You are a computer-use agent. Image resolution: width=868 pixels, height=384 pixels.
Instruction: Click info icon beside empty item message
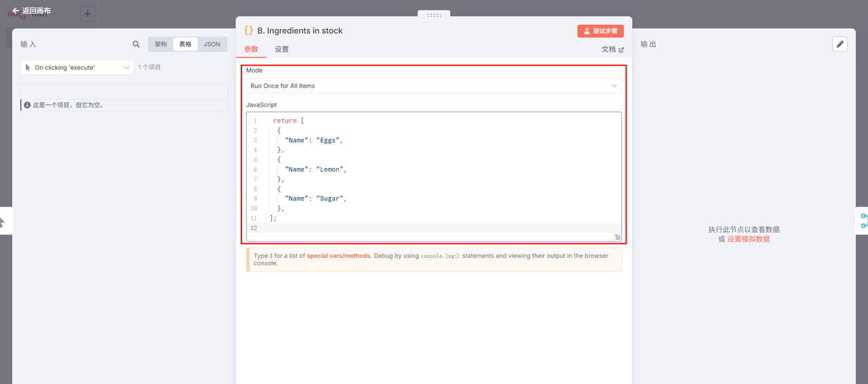pyautogui.click(x=27, y=105)
